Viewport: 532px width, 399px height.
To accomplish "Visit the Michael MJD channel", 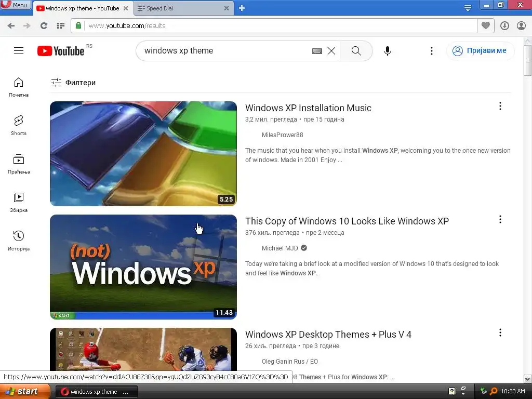I will coord(280,248).
